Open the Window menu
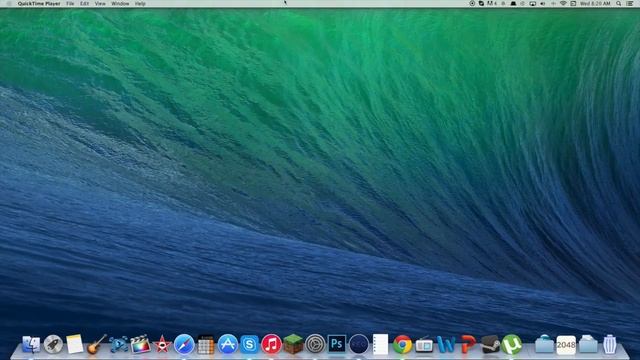Image resolution: width=640 pixels, height=360 pixels. (x=120, y=4)
